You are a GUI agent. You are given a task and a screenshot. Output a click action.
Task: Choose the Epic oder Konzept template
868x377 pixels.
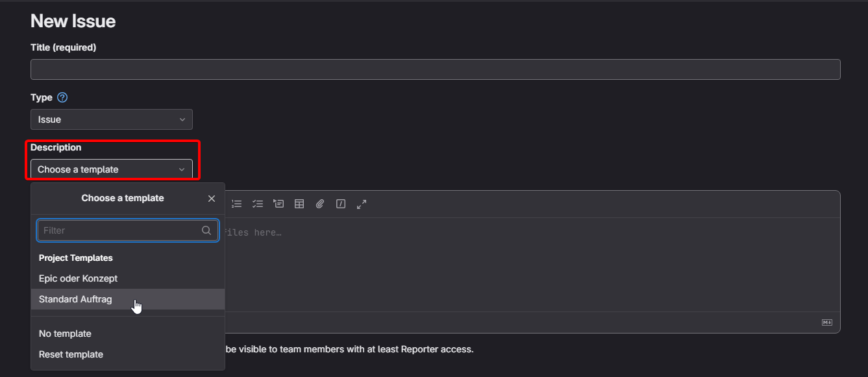[x=78, y=278]
